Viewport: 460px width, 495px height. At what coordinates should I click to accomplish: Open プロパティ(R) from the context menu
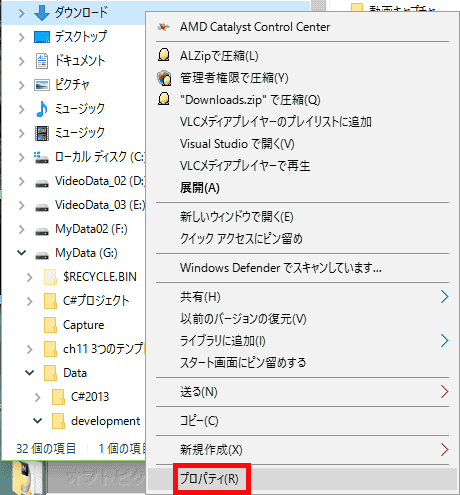(302, 479)
